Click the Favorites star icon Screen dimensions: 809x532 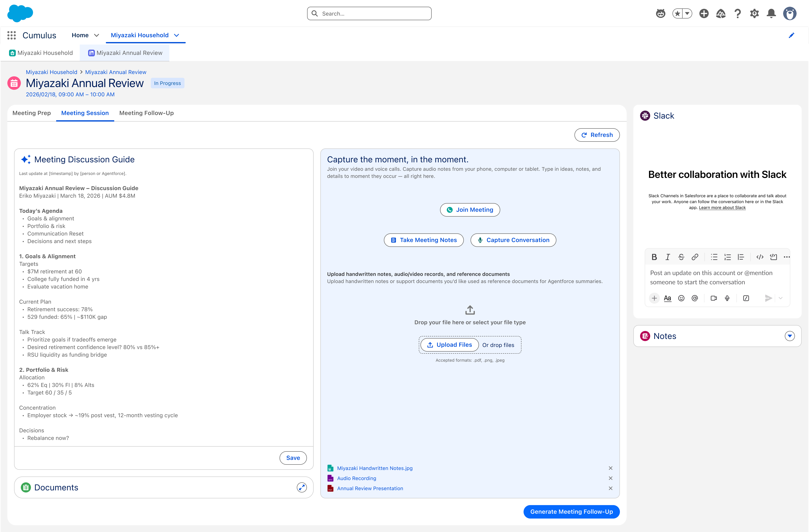[x=678, y=14]
